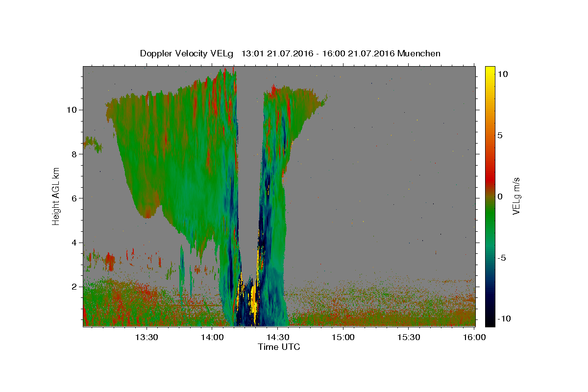Click the 'Muenchen' station name in title

coord(419,53)
